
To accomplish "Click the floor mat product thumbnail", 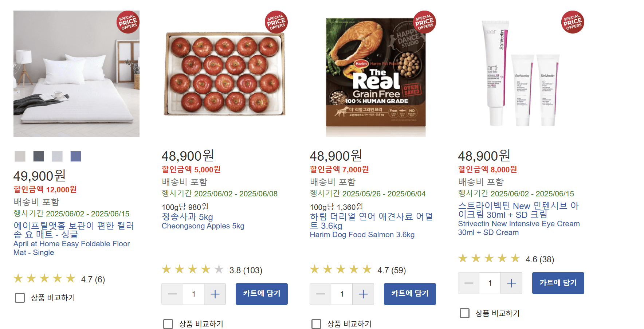I will click(x=76, y=74).
